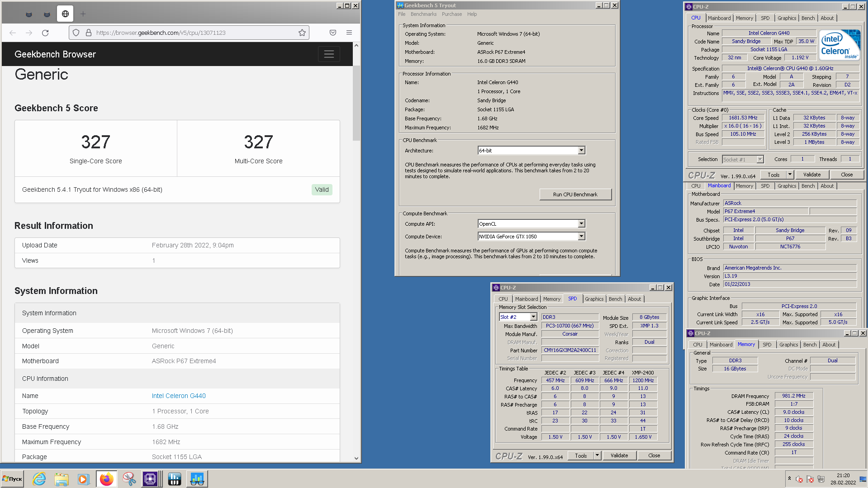Click the page scrollbar up arrow
Viewport: 868px width, 488px height.
(x=356, y=46)
